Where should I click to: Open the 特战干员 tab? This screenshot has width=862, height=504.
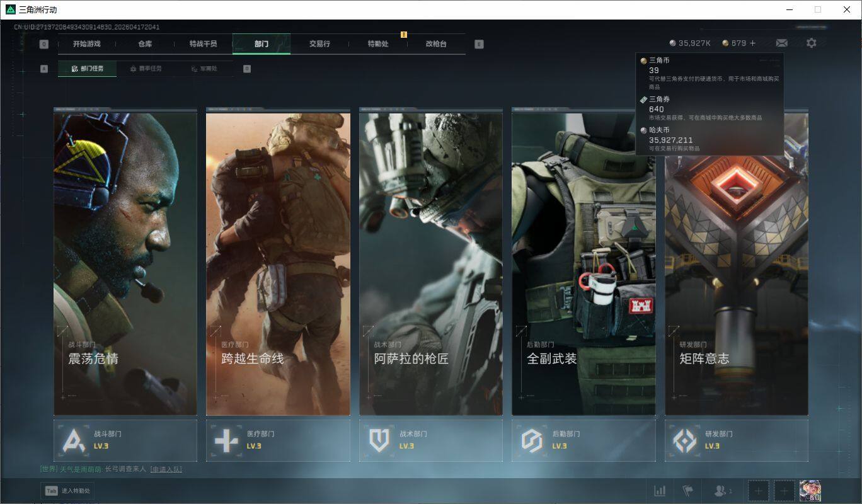click(x=203, y=44)
